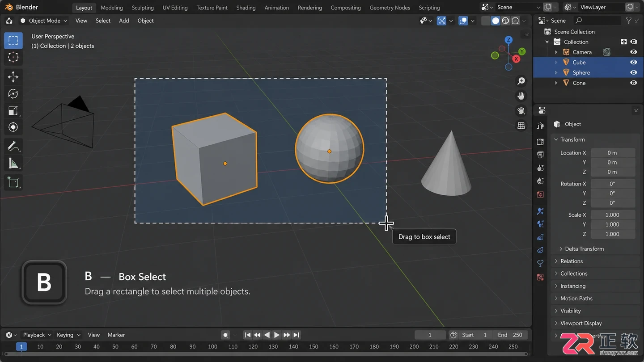
Task: Open the Object Mode dropdown
Action: coord(44,21)
